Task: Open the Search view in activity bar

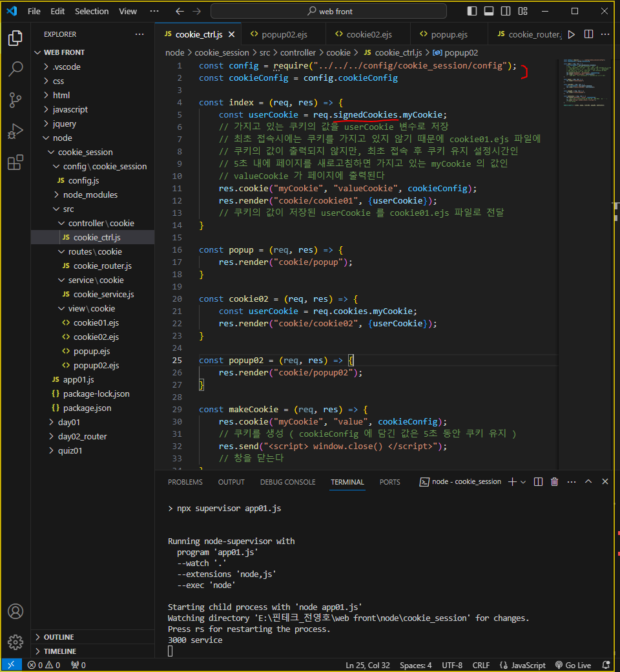Action: point(15,68)
